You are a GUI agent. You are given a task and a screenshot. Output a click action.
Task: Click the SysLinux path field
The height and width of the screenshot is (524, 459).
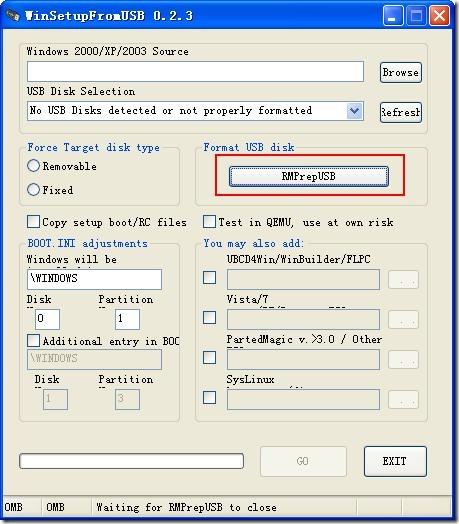click(x=303, y=400)
